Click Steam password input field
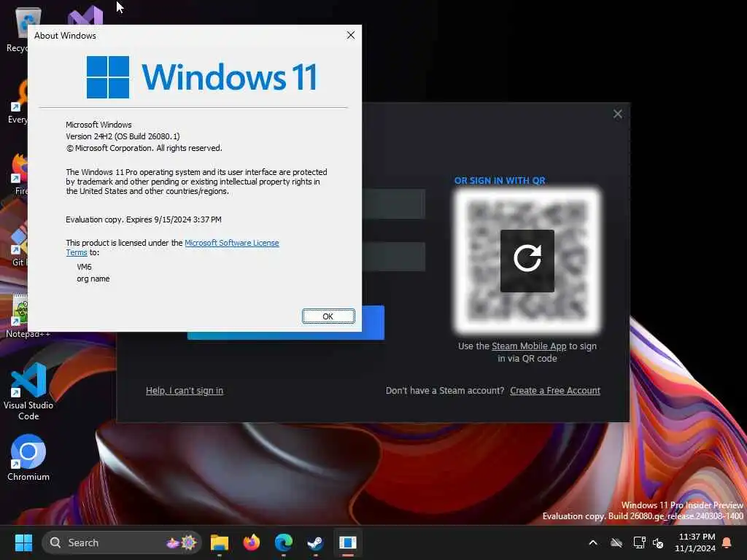This screenshot has height=560, width=747. coord(393,257)
